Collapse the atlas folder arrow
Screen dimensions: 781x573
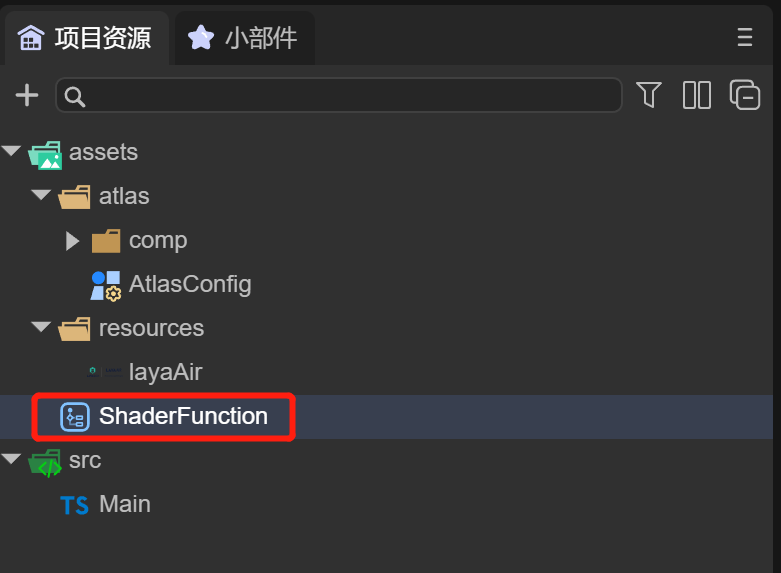41,195
